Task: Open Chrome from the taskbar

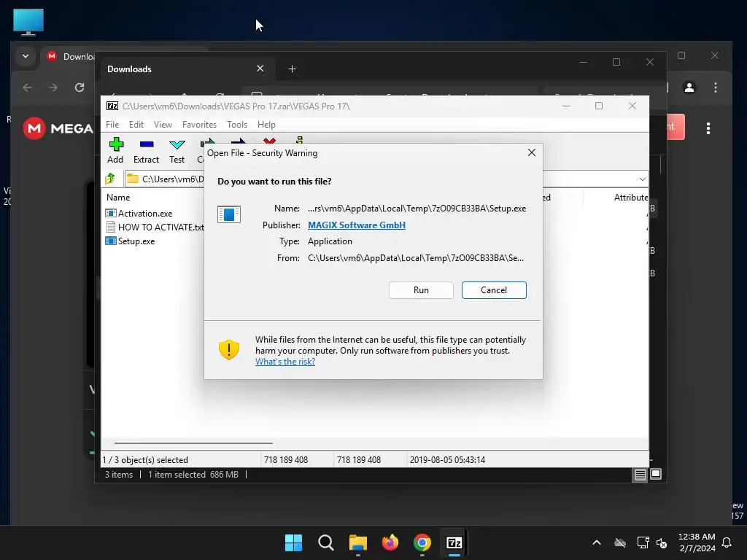Action: pyautogui.click(x=422, y=542)
